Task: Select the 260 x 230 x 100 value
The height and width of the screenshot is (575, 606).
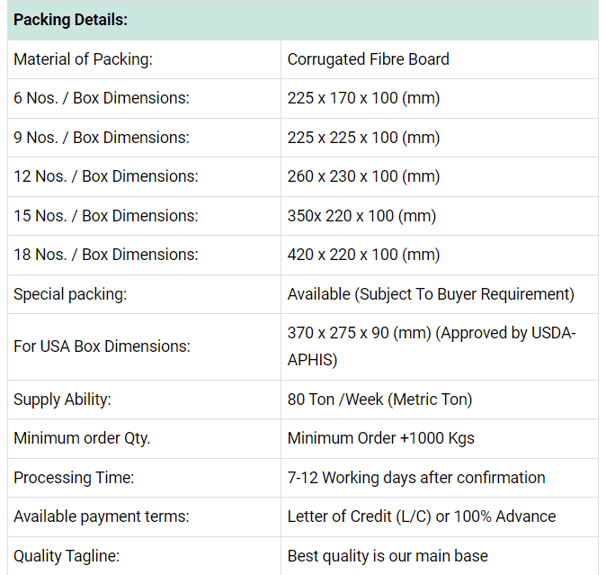Action: point(363,176)
